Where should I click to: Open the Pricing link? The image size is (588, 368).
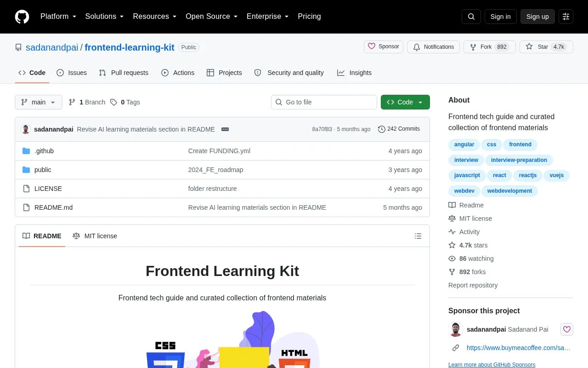(309, 17)
